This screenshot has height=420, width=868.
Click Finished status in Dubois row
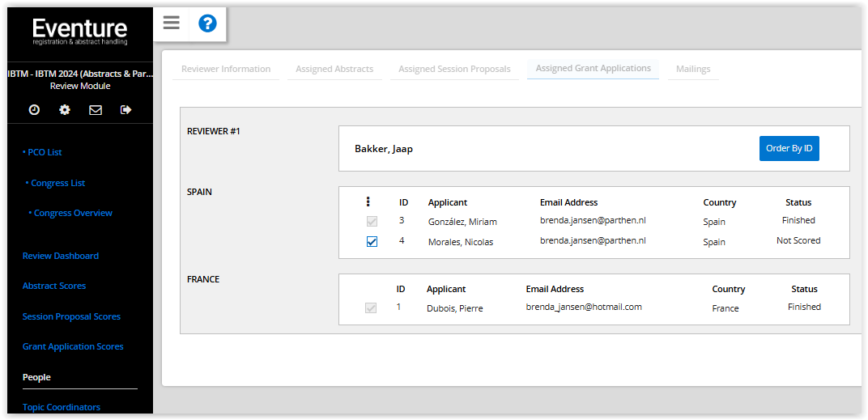pyautogui.click(x=804, y=307)
